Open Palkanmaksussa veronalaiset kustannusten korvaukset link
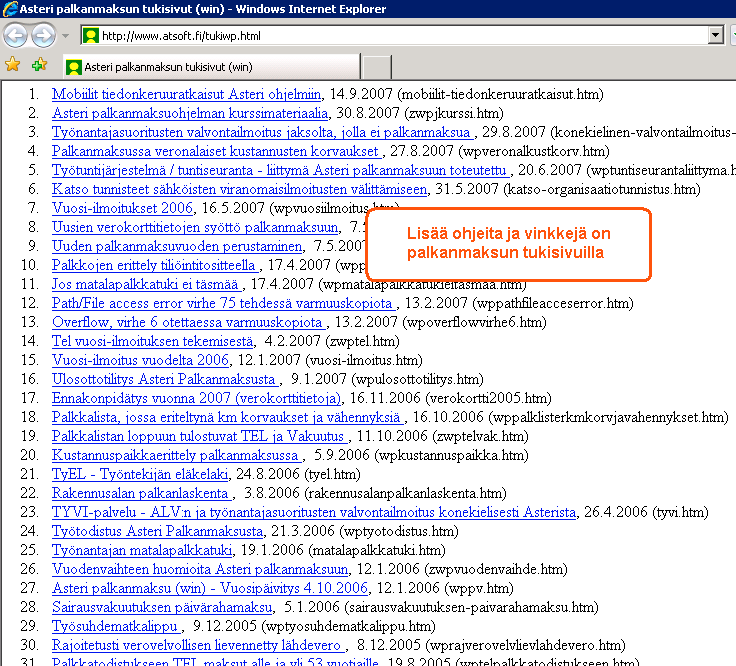736x666 pixels. coord(217,151)
